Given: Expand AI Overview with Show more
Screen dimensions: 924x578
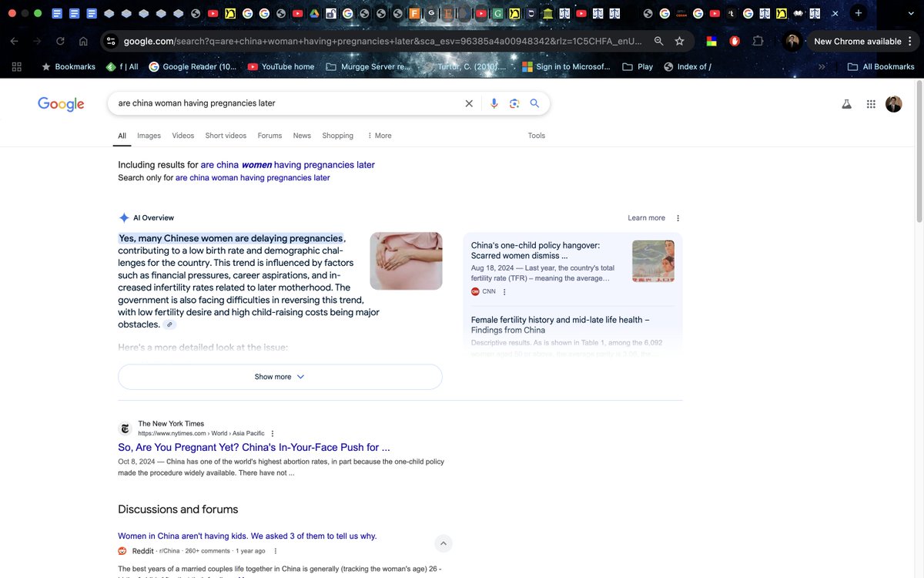Looking at the screenshot, I should coord(280,377).
